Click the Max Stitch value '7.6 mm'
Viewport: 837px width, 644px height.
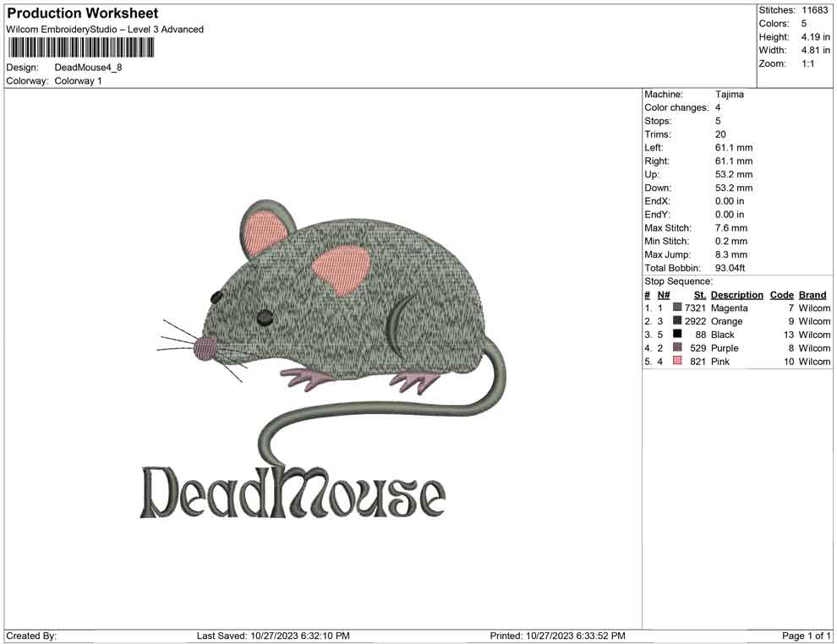pyautogui.click(x=731, y=228)
